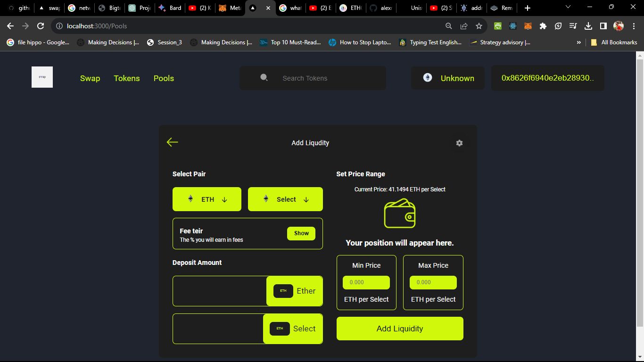Switch to the ETH browser tab
Viewport: 644px width, 362px height.
pyautogui.click(x=351, y=8)
